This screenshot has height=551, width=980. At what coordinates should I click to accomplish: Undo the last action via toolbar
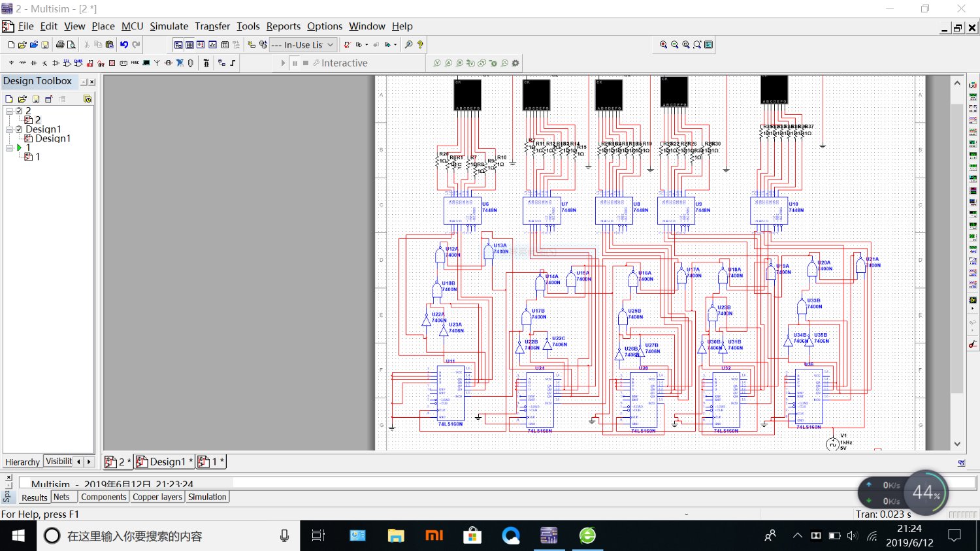tap(124, 45)
